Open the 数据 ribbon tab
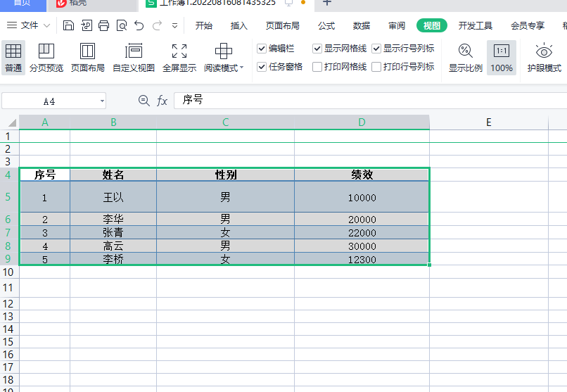567x392 pixels. tap(362, 25)
